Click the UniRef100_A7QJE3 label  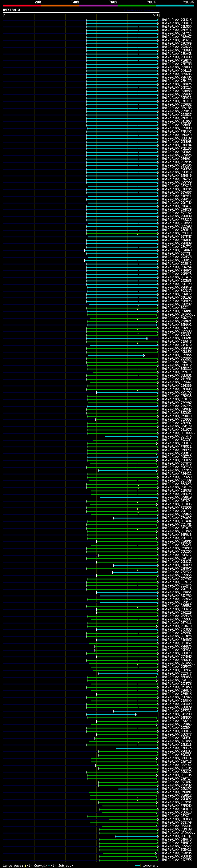[177, 101]
